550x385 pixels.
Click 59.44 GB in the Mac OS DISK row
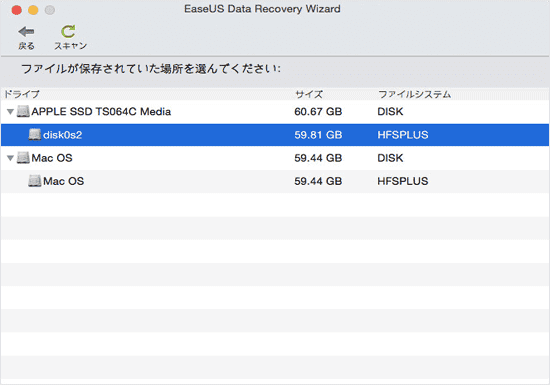pyautogui.click(x=318, y=158)
